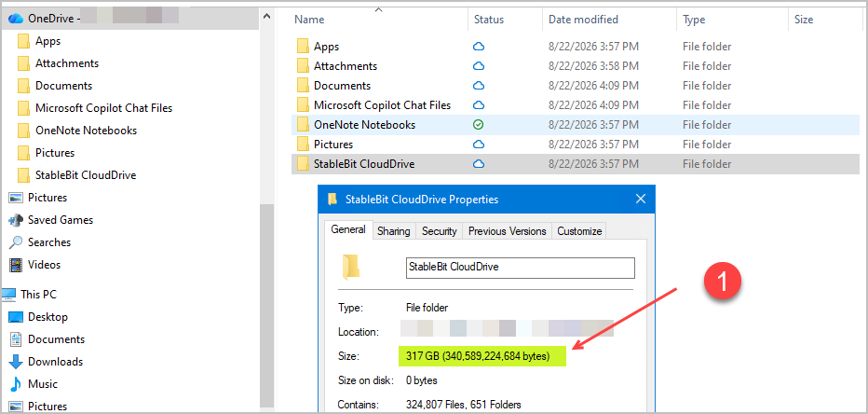Open Videos in the navigation pane

[44, 265]
